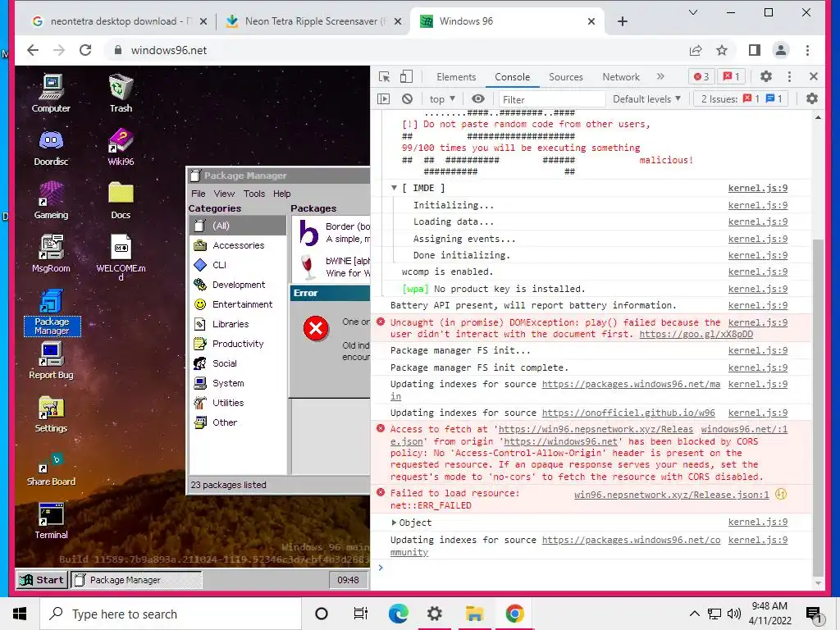840x630 pixels.
Task: Open Microsoft Edge from Windows taskbar
Action: click(398, 614)
